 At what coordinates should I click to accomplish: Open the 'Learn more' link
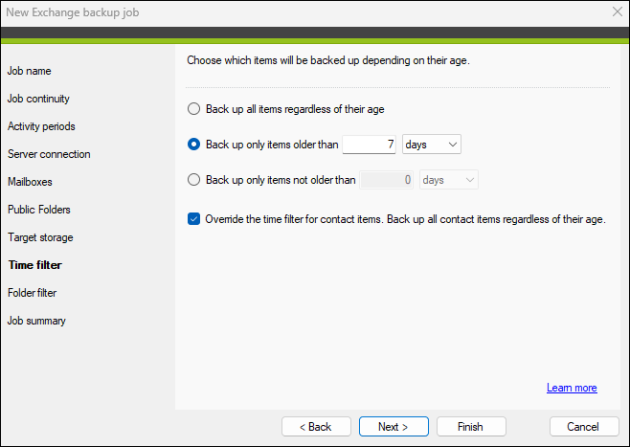coord(572,388)
